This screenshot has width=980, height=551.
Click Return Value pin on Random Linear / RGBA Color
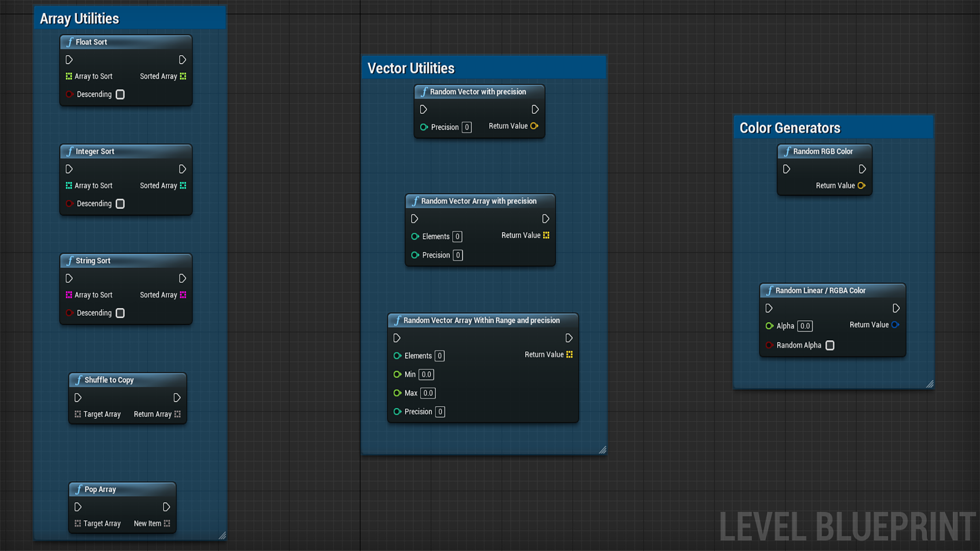895,325
